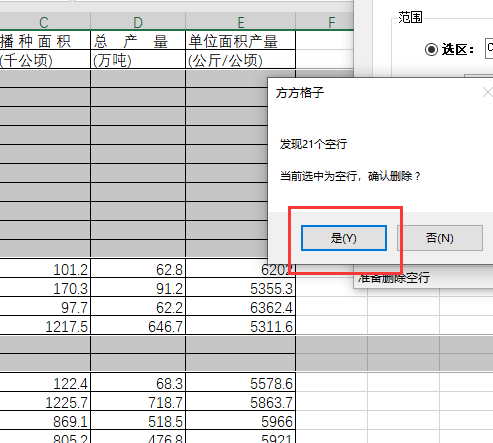Select cell containing 646.7

(x=138, y=326)
